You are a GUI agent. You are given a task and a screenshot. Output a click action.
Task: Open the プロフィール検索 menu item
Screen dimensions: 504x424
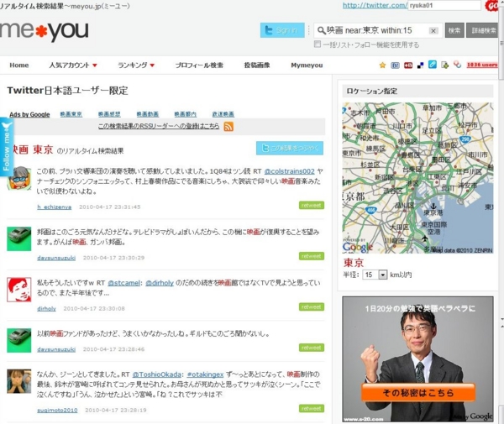pyautogui.click(x=199, y=65)
